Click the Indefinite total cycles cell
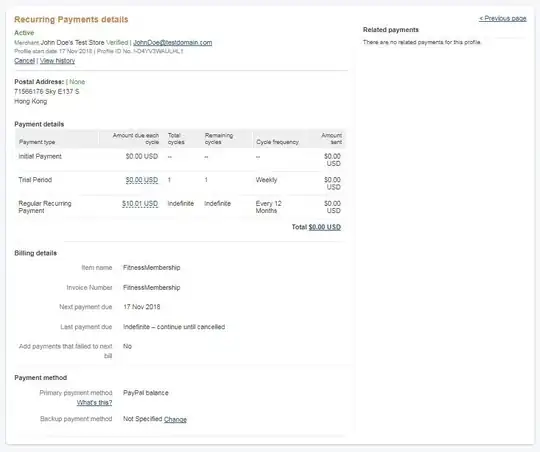Viewport: 540px width, 452px height. [x=181, y=204]
